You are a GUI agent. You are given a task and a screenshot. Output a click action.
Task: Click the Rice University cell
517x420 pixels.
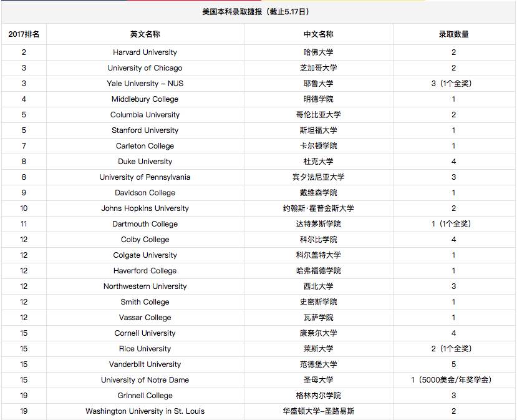[x=145, y=349]
